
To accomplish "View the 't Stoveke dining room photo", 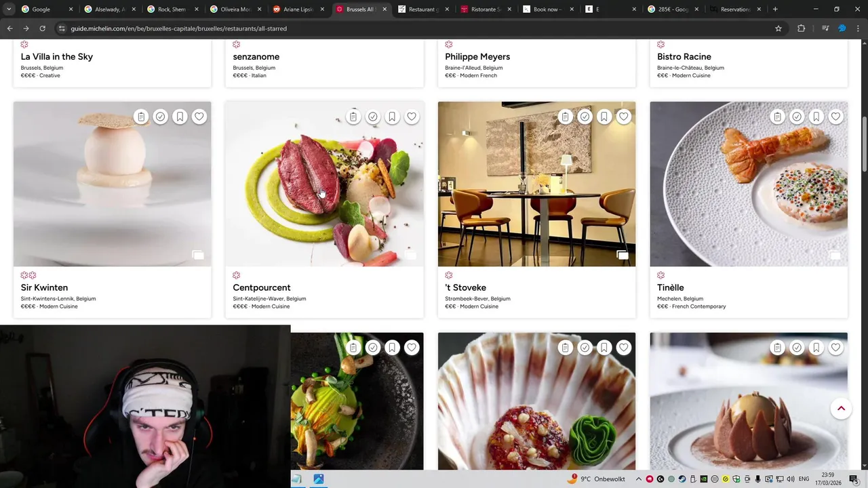I will 536,184.
